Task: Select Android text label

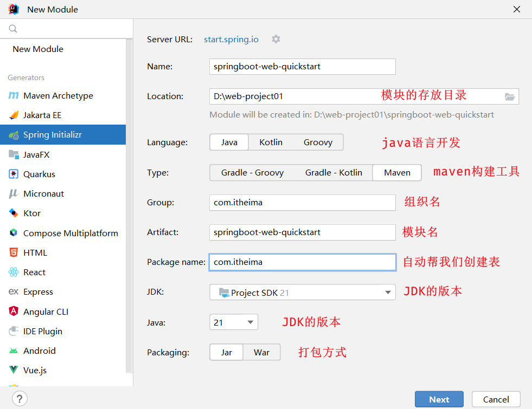Action: point(40,350)
